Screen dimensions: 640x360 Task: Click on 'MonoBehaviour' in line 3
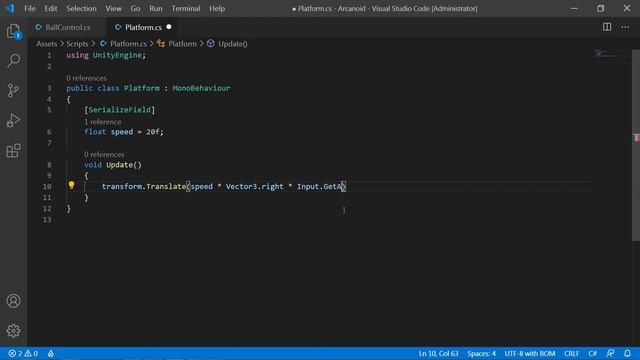201,88
